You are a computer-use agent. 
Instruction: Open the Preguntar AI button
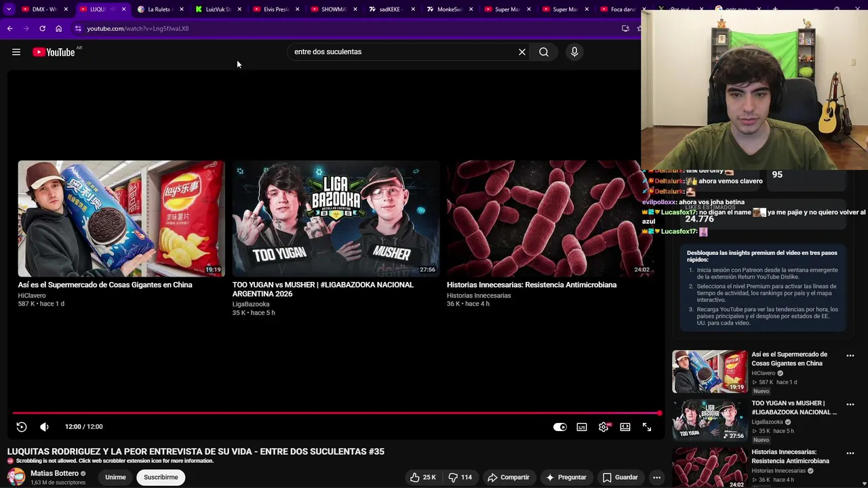(x=566, y=477)
